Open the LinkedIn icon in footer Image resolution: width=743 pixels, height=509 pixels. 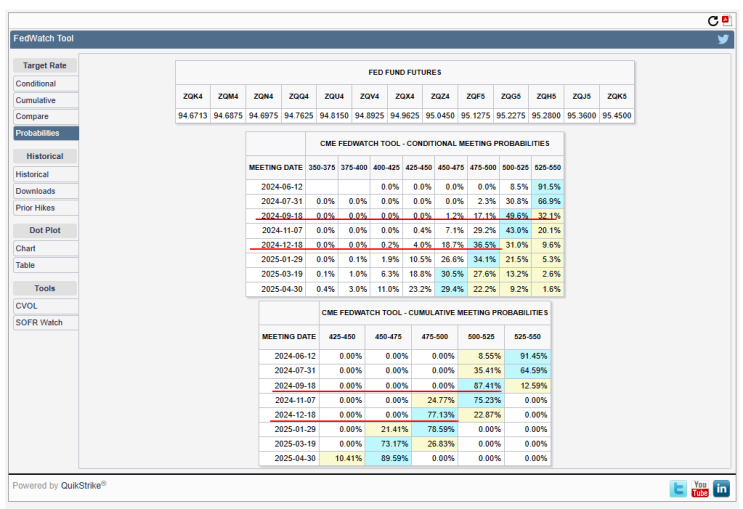(722, 488)
